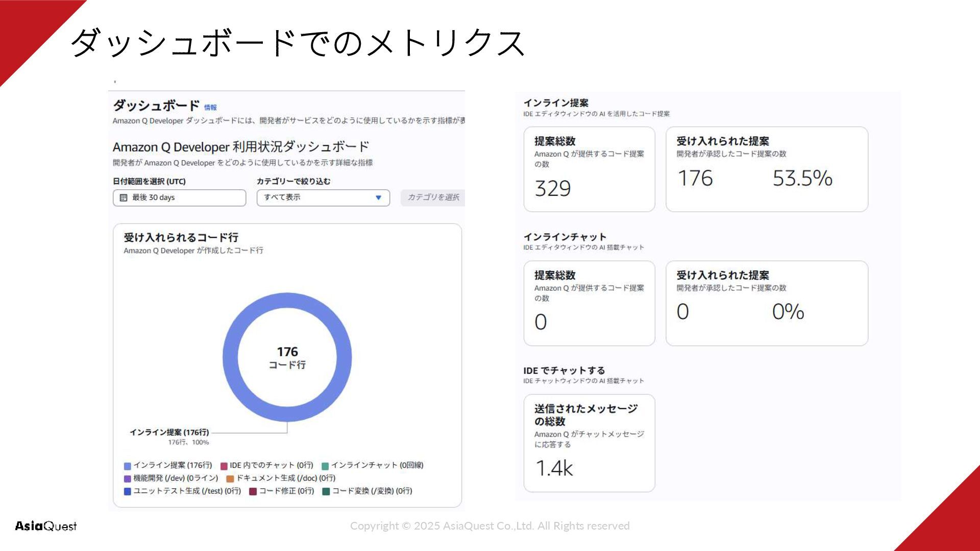Click the 0% value in インラインチャット
Image resolution: width=980 pixels, height=551 pixels.
pyautogui.click(x=788, y=312)
